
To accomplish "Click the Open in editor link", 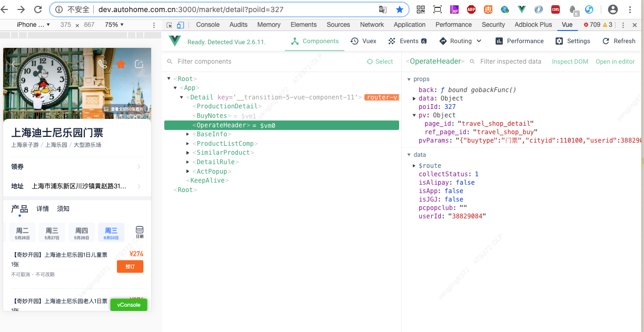I will click(615, 62).
